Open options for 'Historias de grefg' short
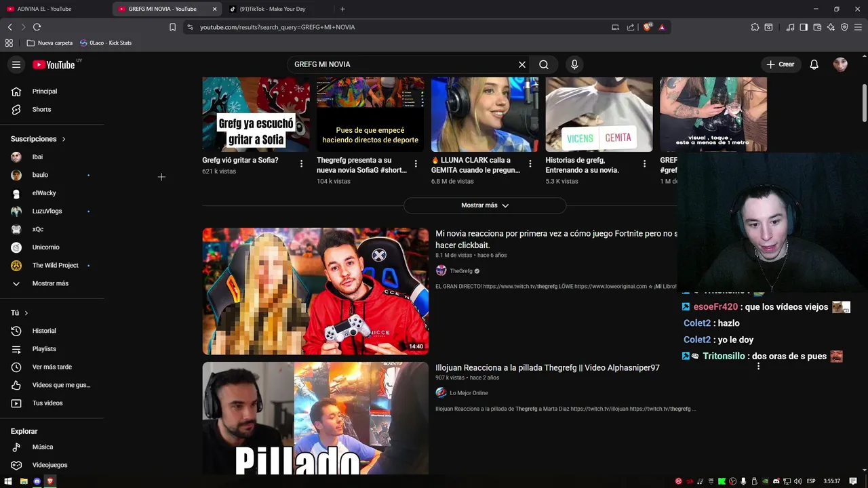This screenshot has height=488, width=868. coord(645,163)
